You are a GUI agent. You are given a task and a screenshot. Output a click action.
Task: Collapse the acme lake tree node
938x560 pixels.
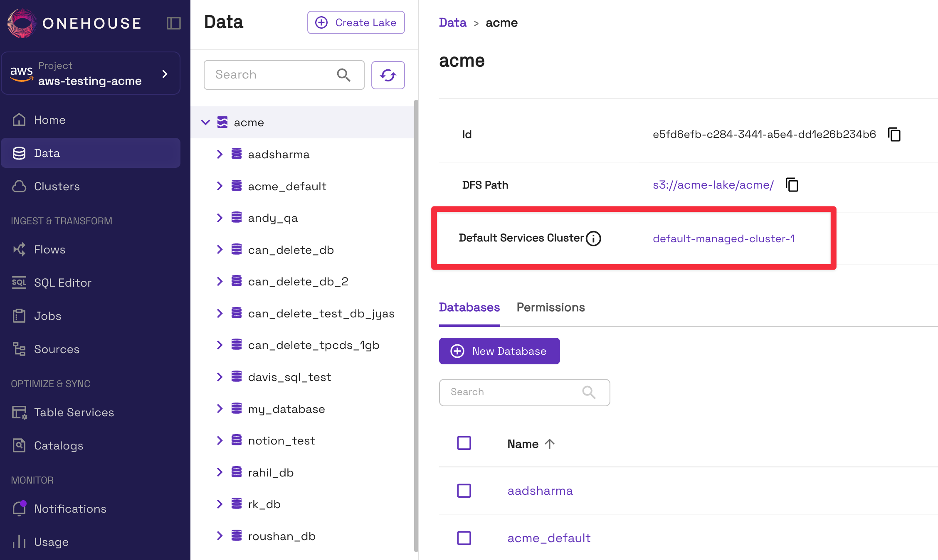tap(205, 123)
